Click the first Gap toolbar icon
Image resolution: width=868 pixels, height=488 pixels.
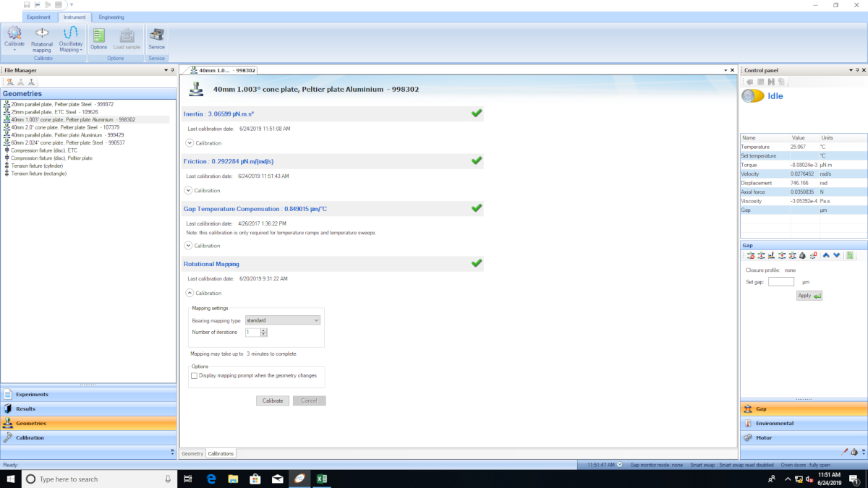(x=751, y=255)
